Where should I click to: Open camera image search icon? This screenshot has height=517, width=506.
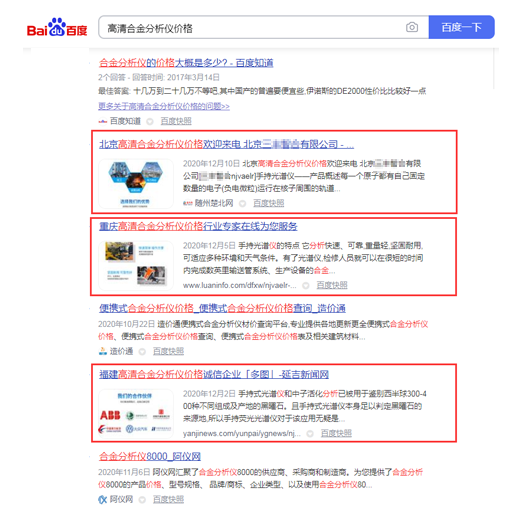tap(412, 27)
